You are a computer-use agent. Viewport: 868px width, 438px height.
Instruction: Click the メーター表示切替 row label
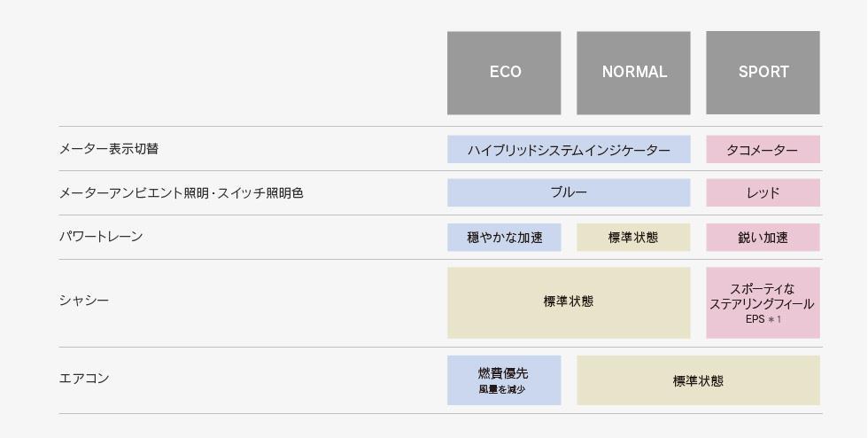[109, 149]
